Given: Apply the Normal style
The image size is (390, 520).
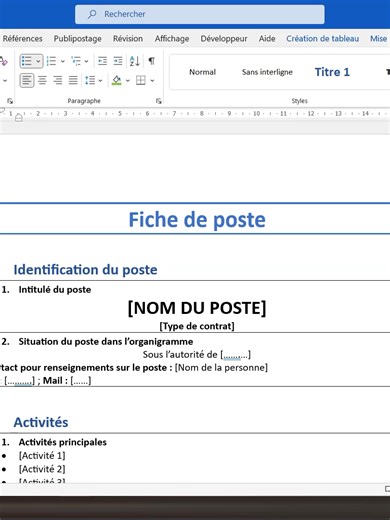Looking at the screenshot, I should coord(202,72).
